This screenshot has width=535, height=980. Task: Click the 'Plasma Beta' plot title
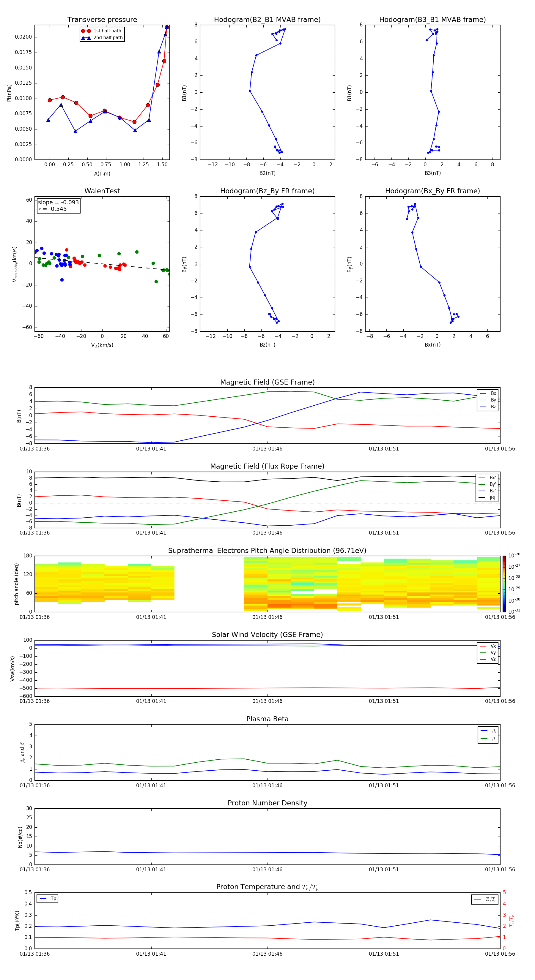[267, 719]
